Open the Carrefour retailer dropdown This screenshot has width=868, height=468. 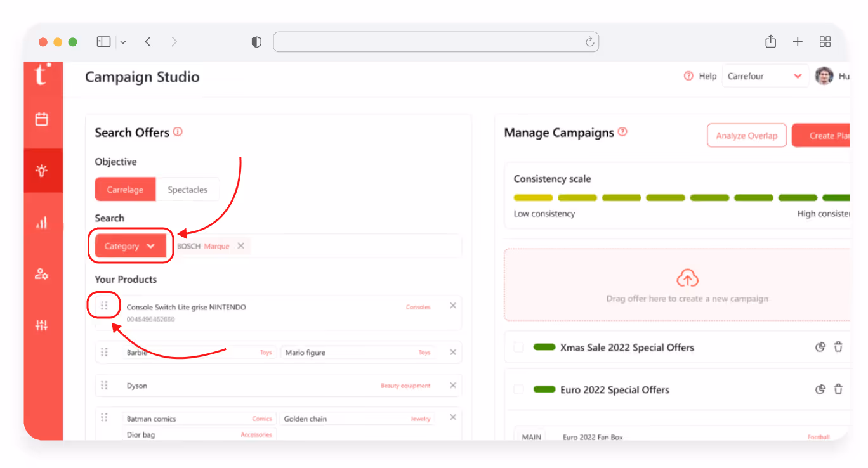tap(765, 76)
